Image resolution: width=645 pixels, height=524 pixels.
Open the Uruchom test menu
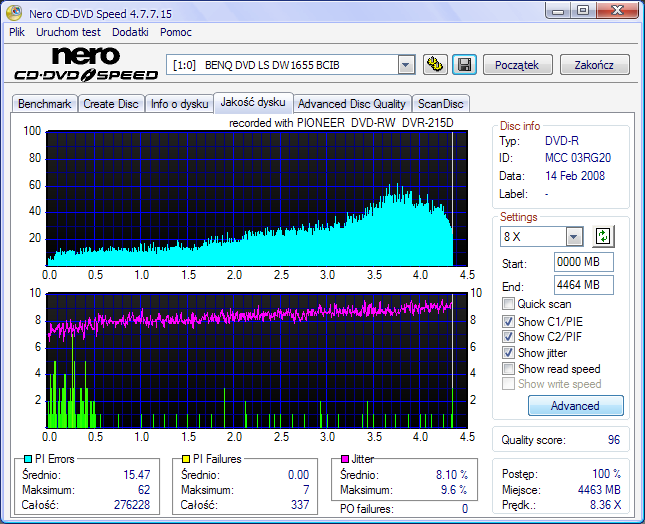pos(68,32)
